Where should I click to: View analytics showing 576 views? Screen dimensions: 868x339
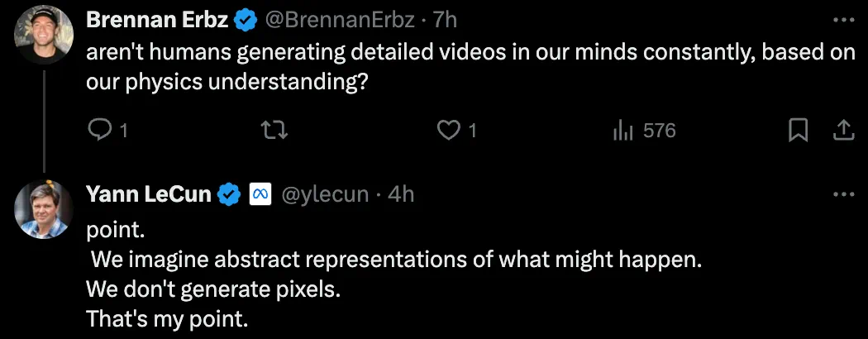coord(622,130)
